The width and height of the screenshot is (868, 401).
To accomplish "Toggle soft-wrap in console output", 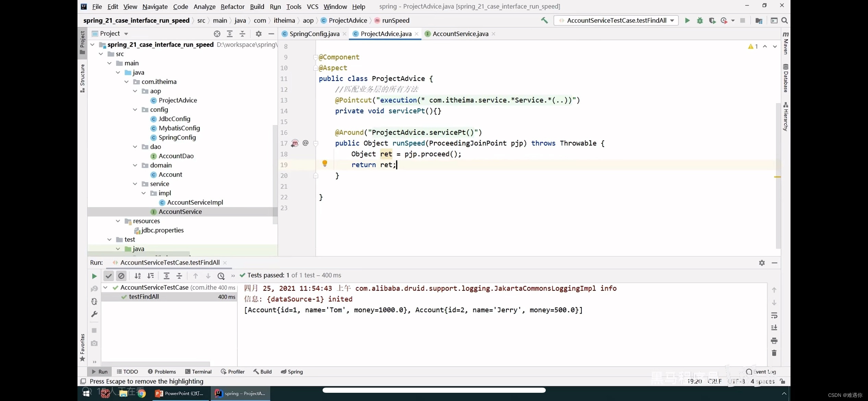I will tap(774, 315).
